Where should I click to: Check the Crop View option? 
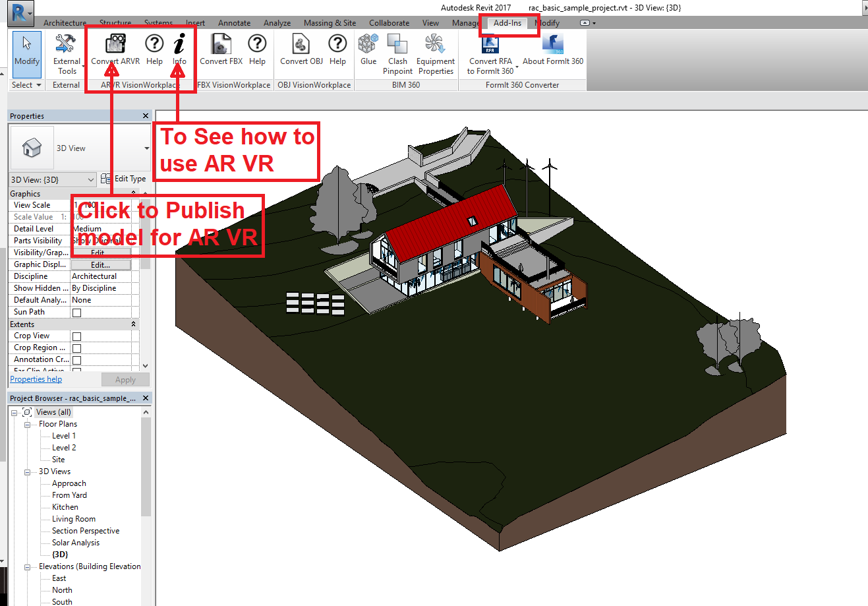pyautogui.click(x=75, y=335)
